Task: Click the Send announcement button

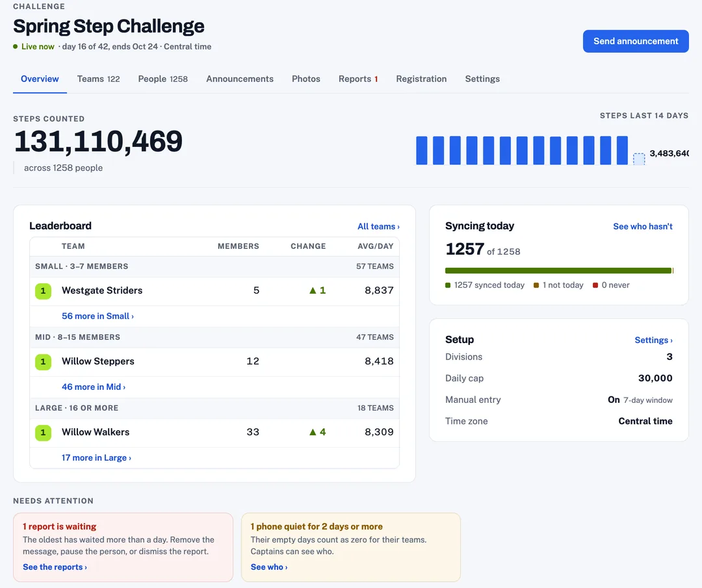Action: click(x=635, y=41)
